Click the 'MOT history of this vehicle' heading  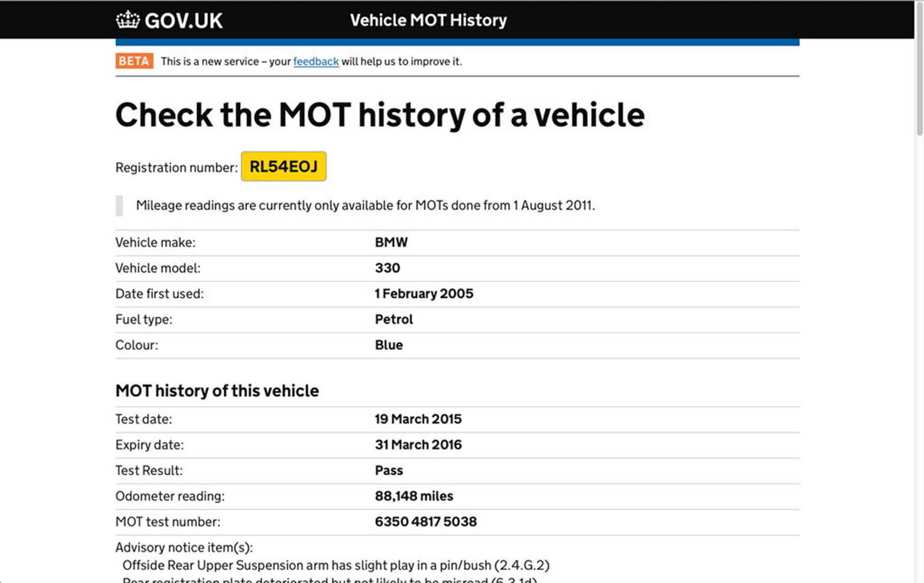(x=217, y=391)
